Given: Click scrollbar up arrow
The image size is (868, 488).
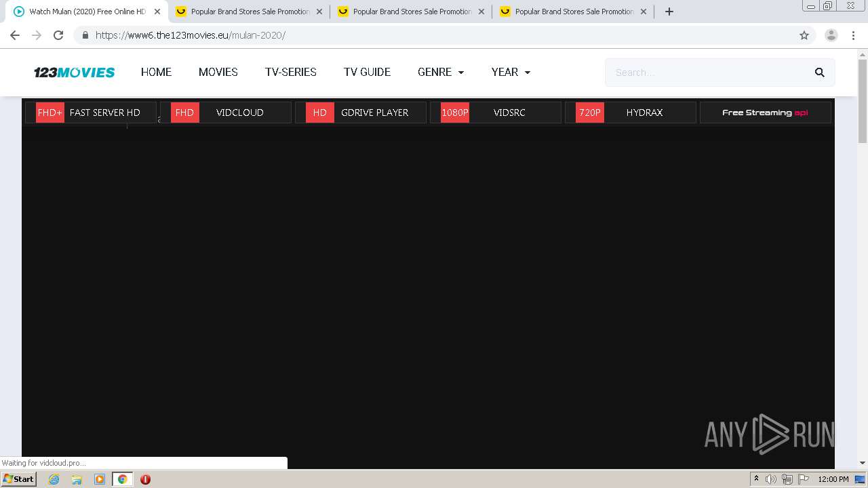Looking at the screenshot, I should pyautogui.click(x=863, y=54).
